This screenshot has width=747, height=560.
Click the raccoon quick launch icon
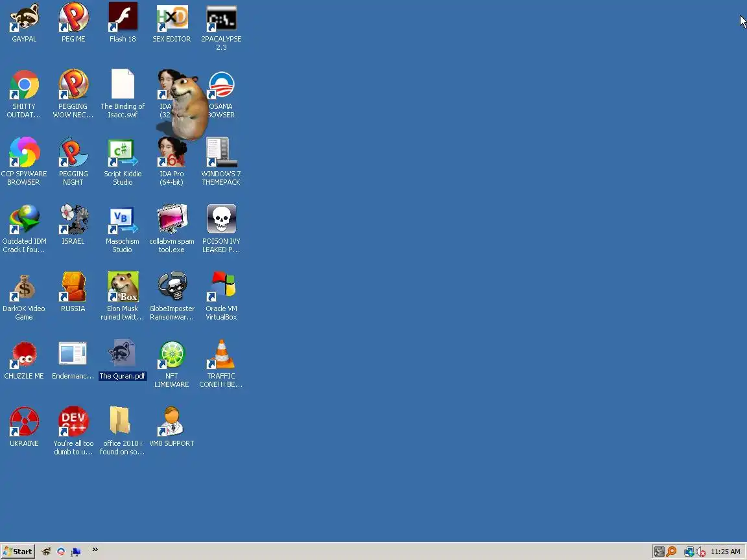point(46,552)
